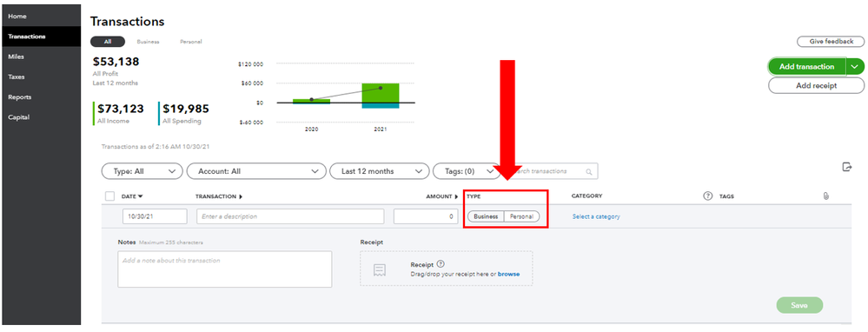The height and width of the screenshot is (332, 868).
Task: Click the Give feedback button
Action: pos(831,42)
